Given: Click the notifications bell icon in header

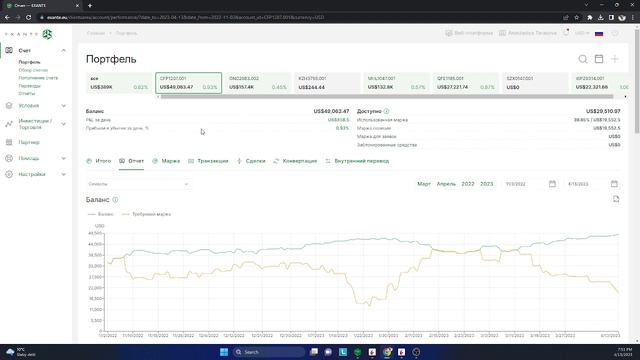Looking at the screenshot, I should 566,33.
